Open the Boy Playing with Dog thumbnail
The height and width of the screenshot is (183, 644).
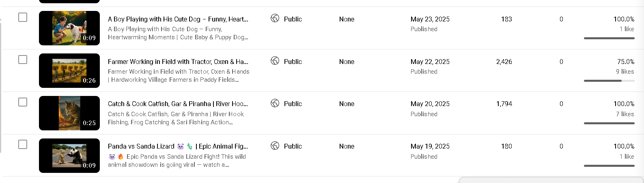tap(69, 28)
